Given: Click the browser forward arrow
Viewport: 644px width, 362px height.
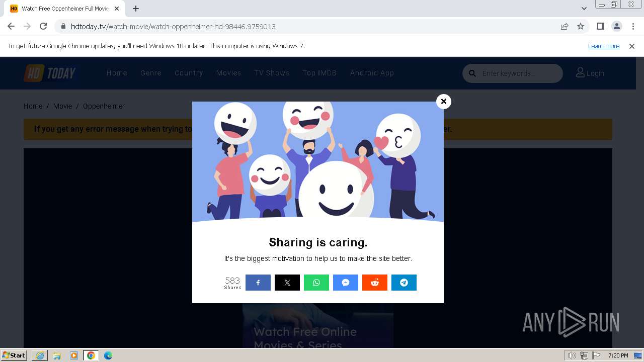Looking at the screenshot, I should tap(27, 27).
